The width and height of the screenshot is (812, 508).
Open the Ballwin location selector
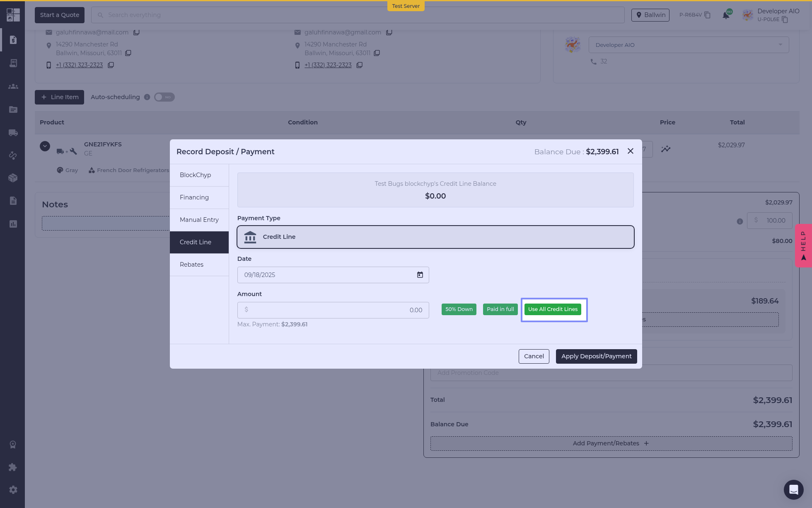coord(650,15)
